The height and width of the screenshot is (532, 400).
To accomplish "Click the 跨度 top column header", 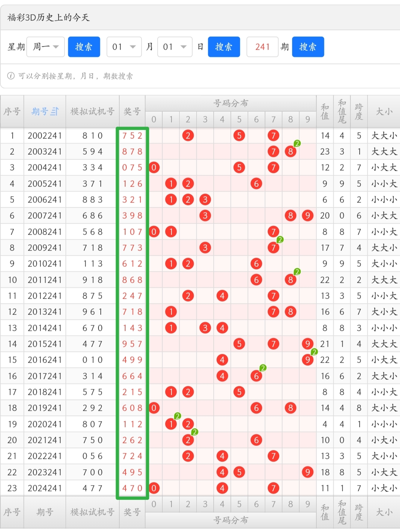I will point(359,111).
